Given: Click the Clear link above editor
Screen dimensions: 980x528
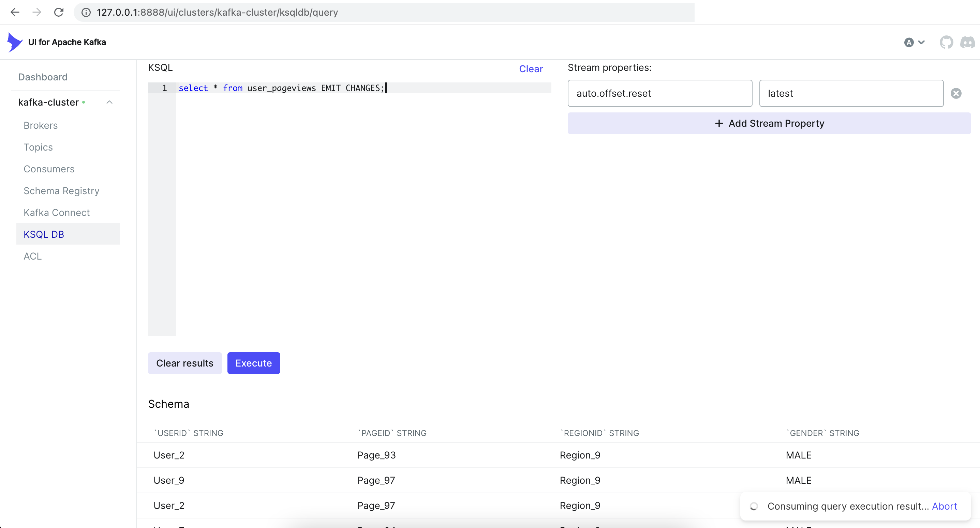Looking at the screenshot, I should point(531,69).
